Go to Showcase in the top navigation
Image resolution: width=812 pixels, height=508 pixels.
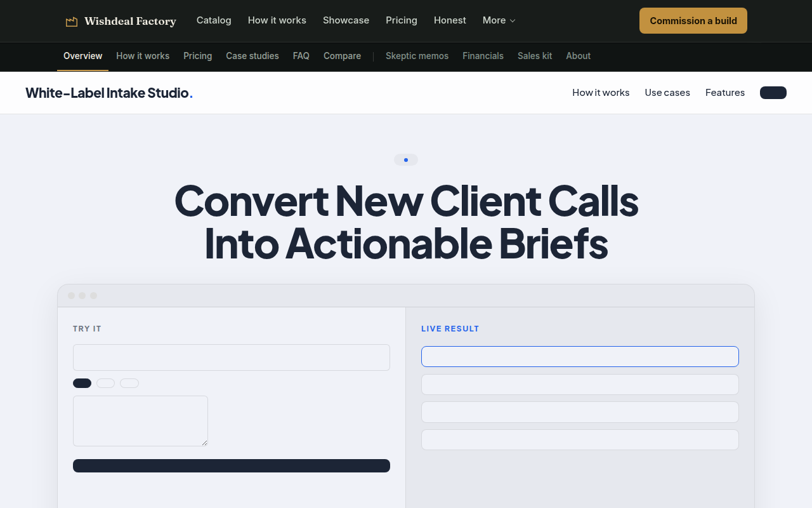click(346, 20)
